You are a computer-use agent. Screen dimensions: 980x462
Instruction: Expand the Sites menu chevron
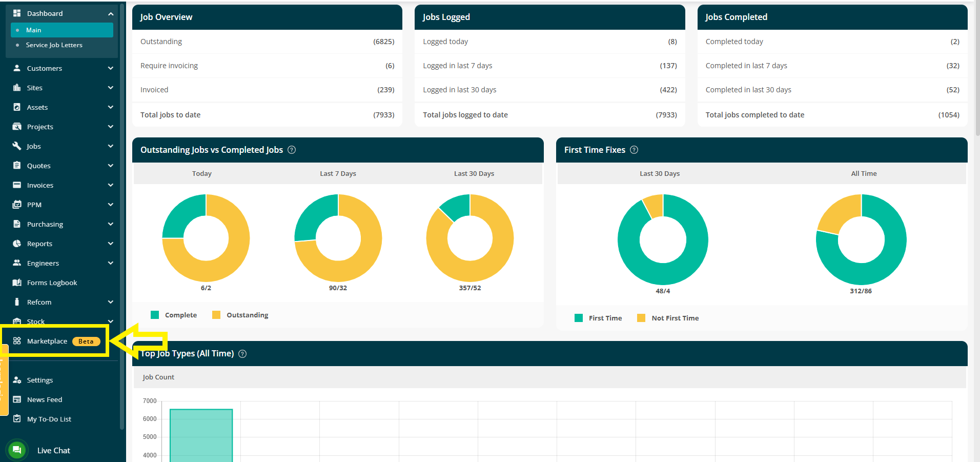(x=111, y=88)
